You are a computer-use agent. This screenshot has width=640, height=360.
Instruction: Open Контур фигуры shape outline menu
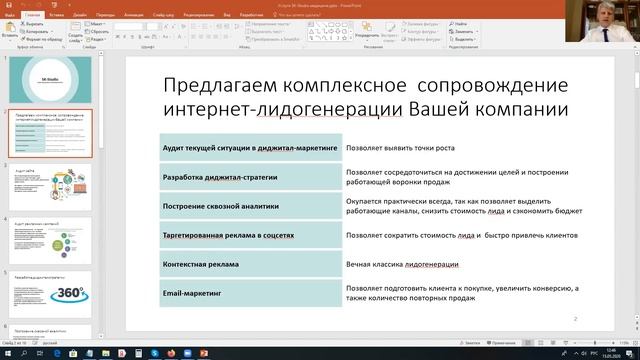pos(420,31)
